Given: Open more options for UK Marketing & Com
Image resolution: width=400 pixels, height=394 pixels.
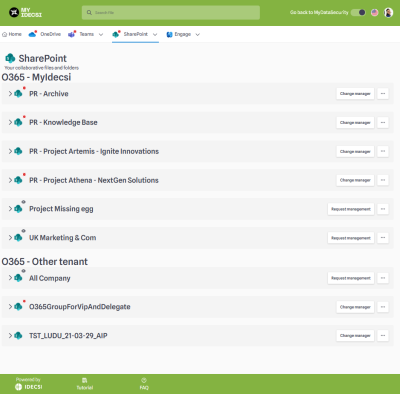Looking at the screenshot, I should click(383, 238).
